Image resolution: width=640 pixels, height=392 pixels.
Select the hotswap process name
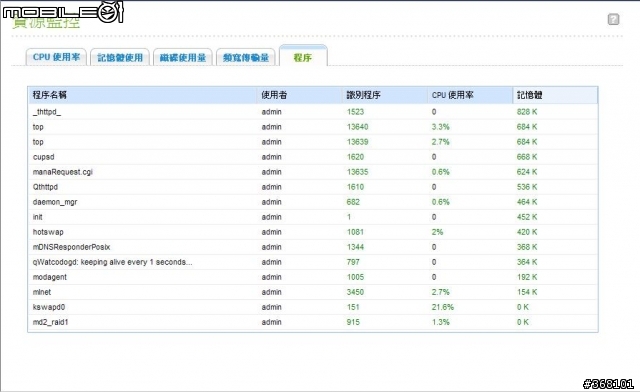tap(48, 232)
